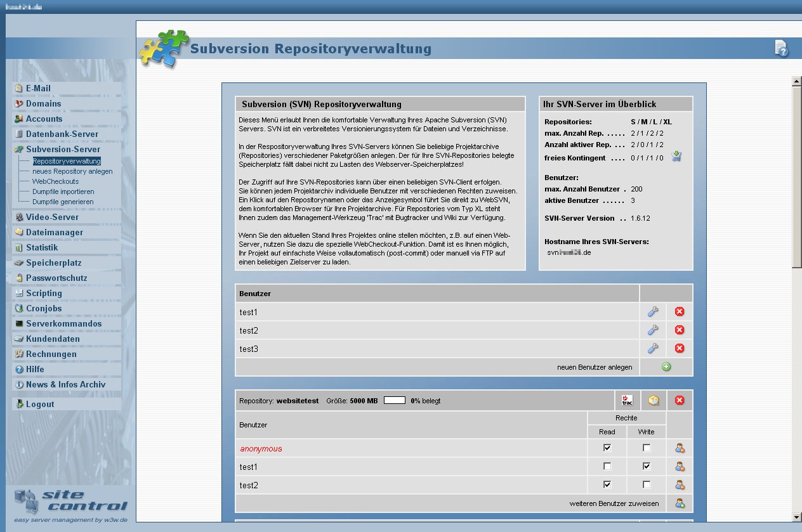Click the 'neuen Benutzer anlegen' text label
Image resolution: width=802 pixels, height=532 pixels.
pyautogui.click(x=595, y=367)
